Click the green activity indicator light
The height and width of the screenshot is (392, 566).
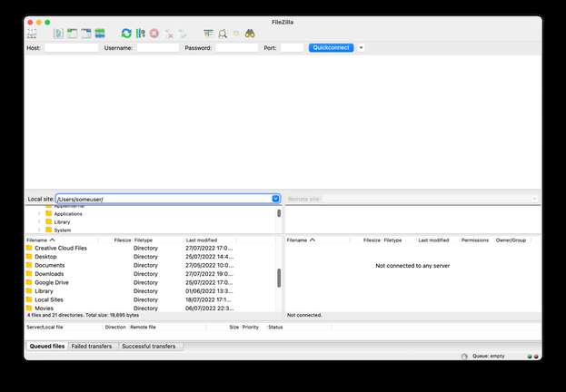click(530, 357)
